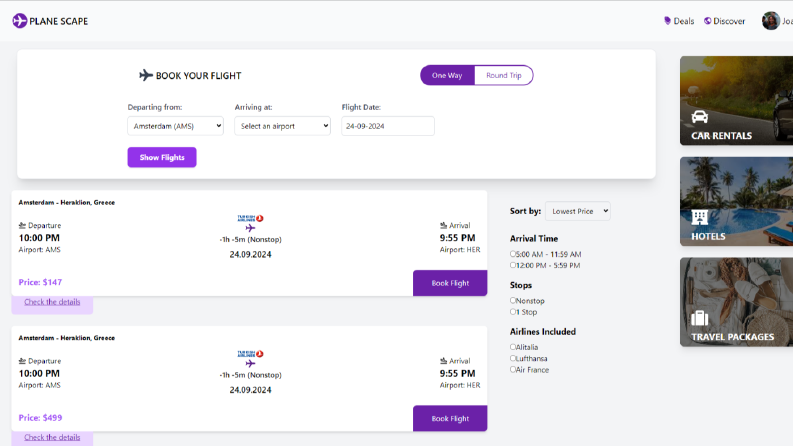Switch to One Way trip

point(447,75)
